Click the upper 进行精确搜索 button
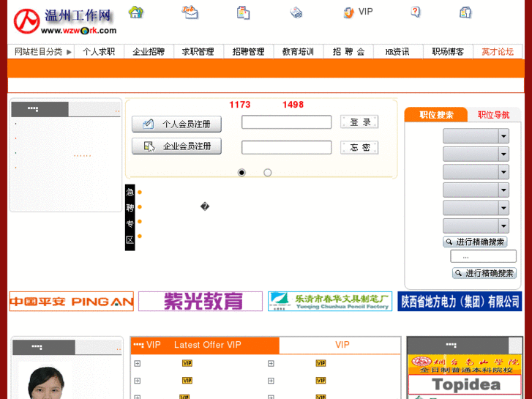This screenshot has width=532, height=399. [475, 242]
